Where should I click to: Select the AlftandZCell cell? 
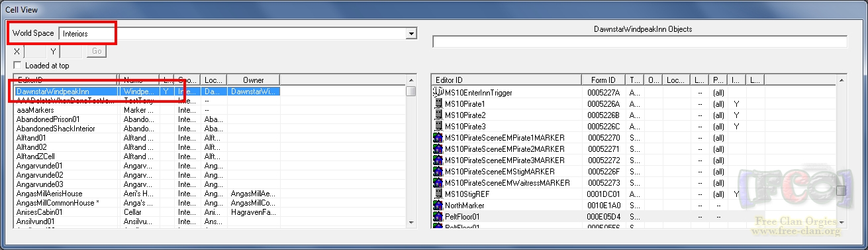click(35, 156)
